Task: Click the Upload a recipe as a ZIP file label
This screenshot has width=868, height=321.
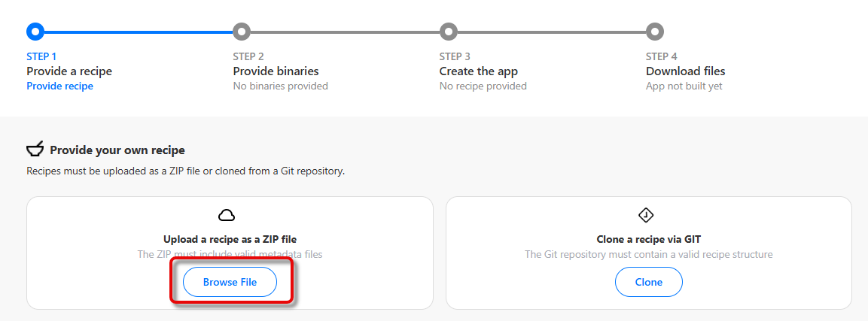Action: 230,239
